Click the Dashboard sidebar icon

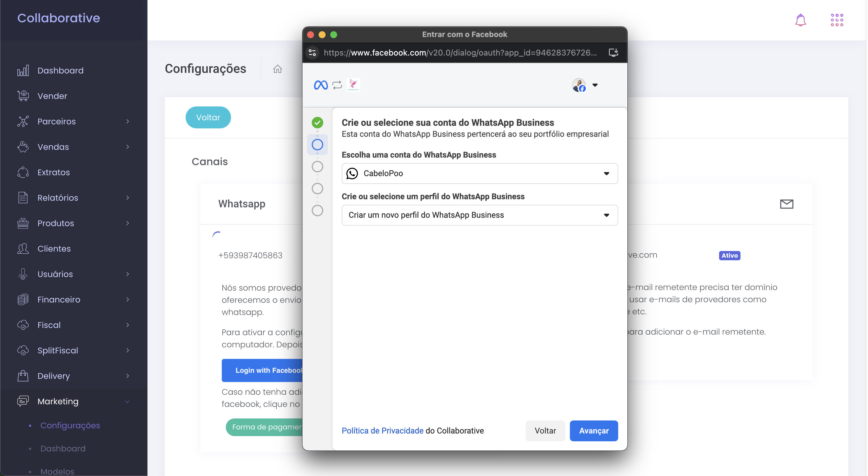(23, 70)
